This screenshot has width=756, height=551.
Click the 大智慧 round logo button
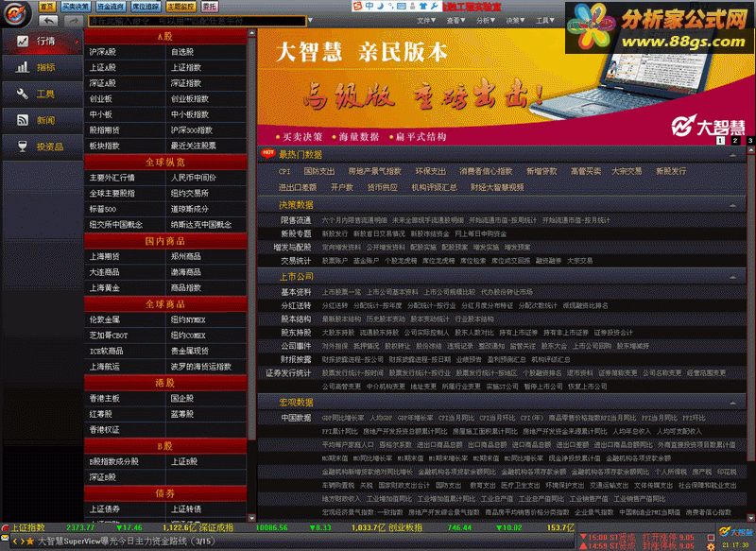17,13
